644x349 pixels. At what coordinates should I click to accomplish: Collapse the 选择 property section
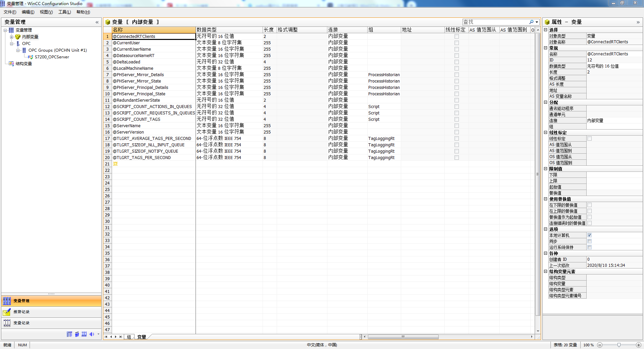point(546,30)
